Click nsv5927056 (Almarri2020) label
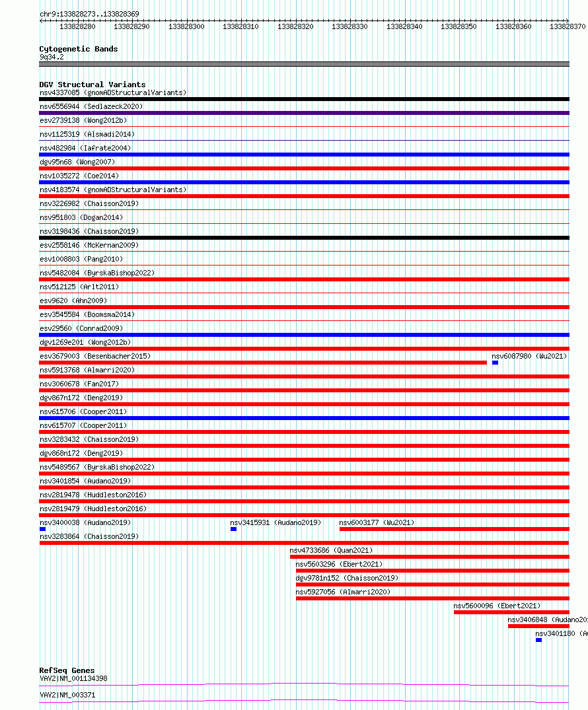 pyautogui.click(x=343, y=592)
